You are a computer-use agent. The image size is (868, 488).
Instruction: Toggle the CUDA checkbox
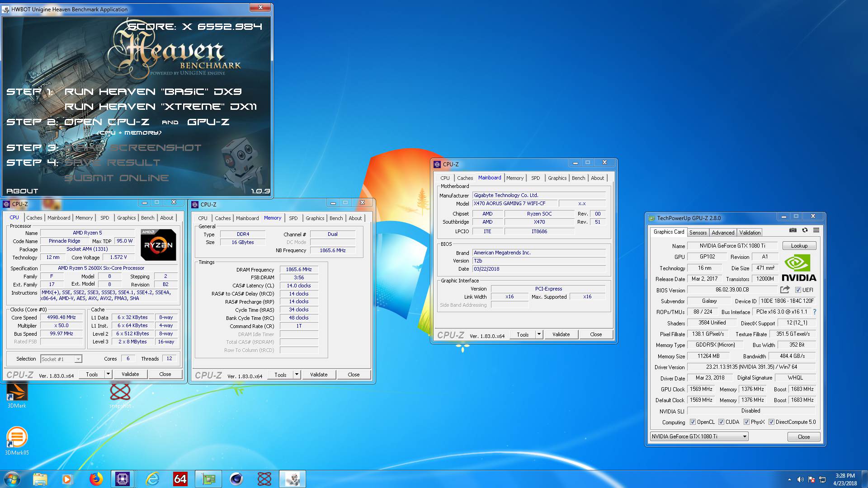(x=721, y=422)
